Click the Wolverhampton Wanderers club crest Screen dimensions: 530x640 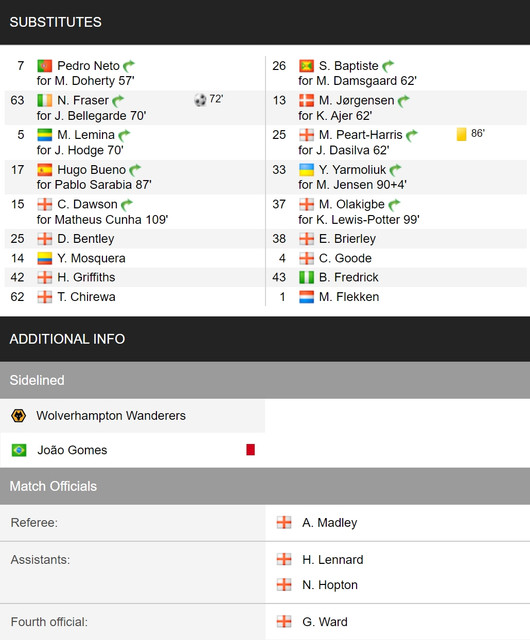coord(18,416)
